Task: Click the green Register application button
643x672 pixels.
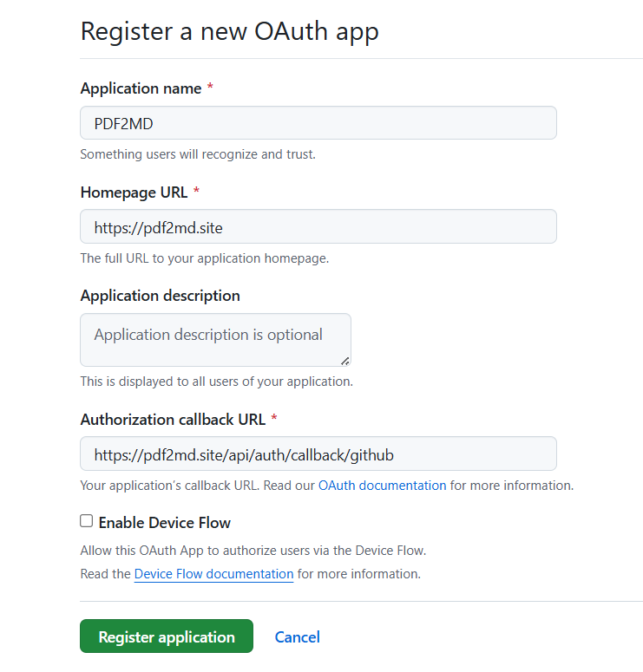Action: click(x=167, y=636)
